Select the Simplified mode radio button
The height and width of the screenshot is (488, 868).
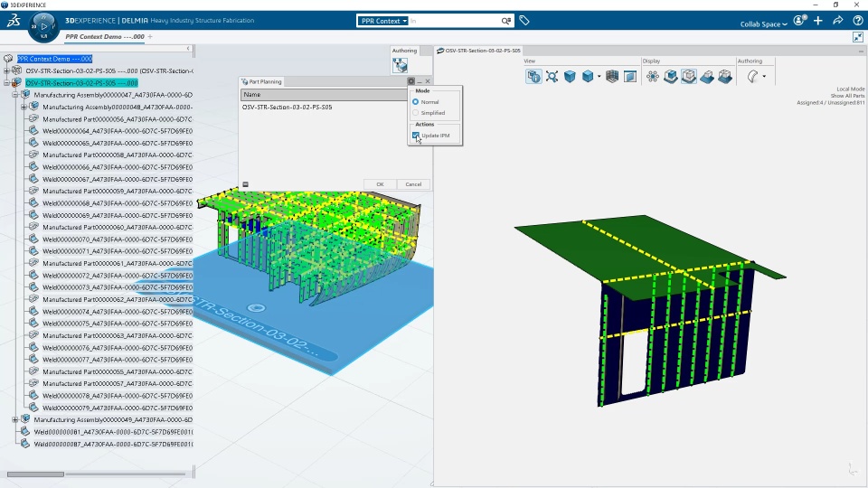click(x=415, y=113)
